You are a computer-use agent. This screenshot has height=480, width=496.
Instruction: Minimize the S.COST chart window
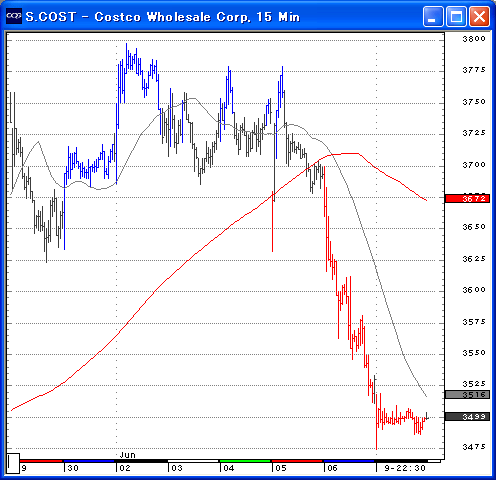433,16
